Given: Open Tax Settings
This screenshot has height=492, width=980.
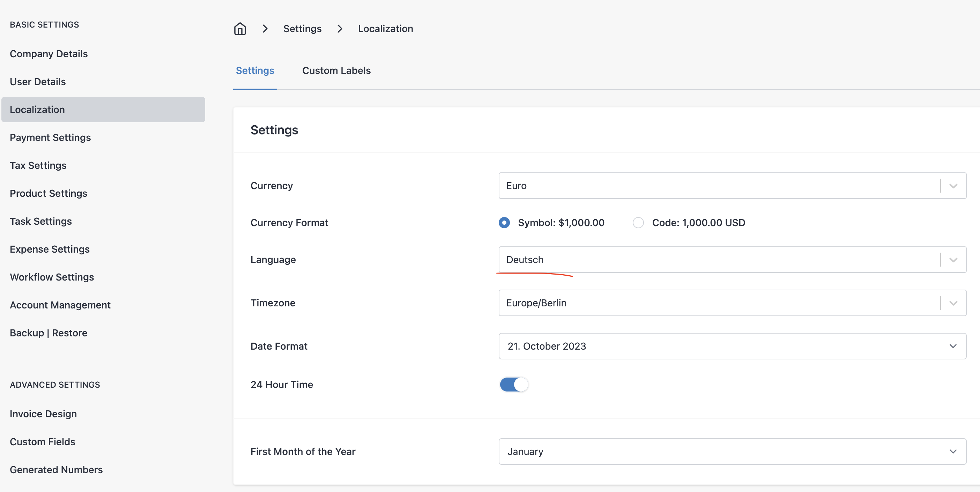Looking at the screenshot, I should point(38,165).
